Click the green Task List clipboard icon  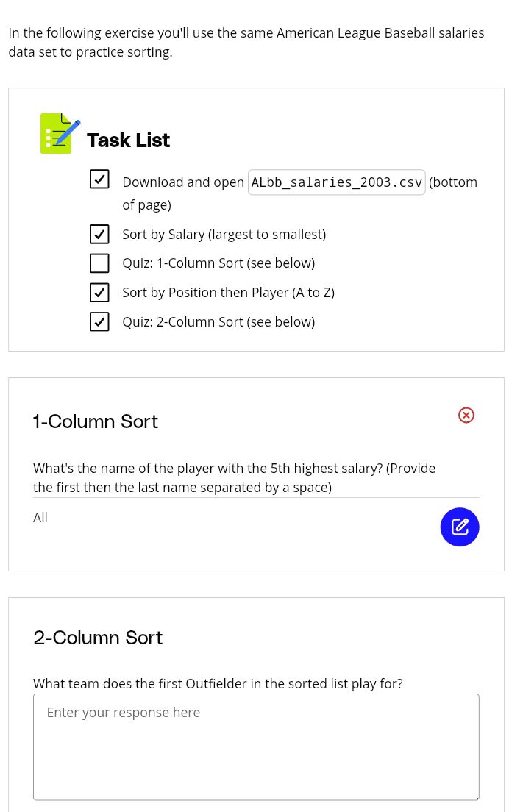[x=60, y=133]
